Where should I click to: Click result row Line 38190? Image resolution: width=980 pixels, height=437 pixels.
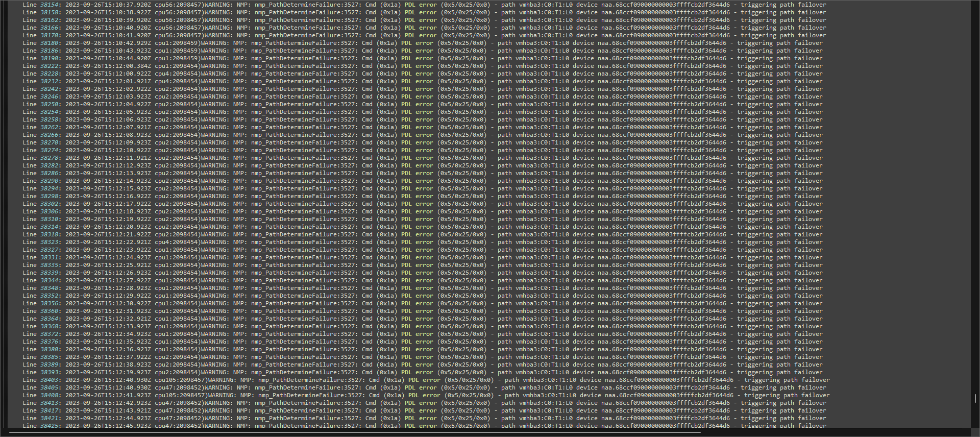coord(423,58)
